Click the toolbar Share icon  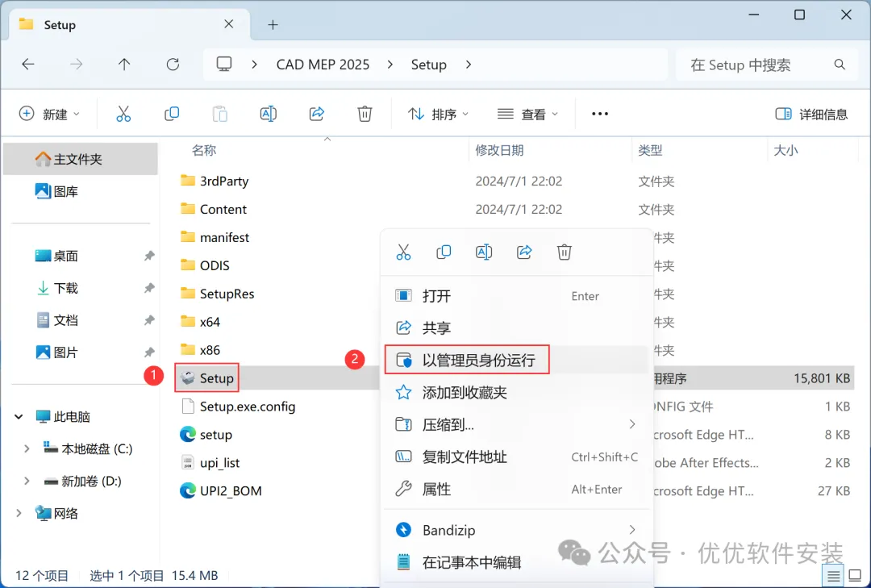click(x=317, y=114)
